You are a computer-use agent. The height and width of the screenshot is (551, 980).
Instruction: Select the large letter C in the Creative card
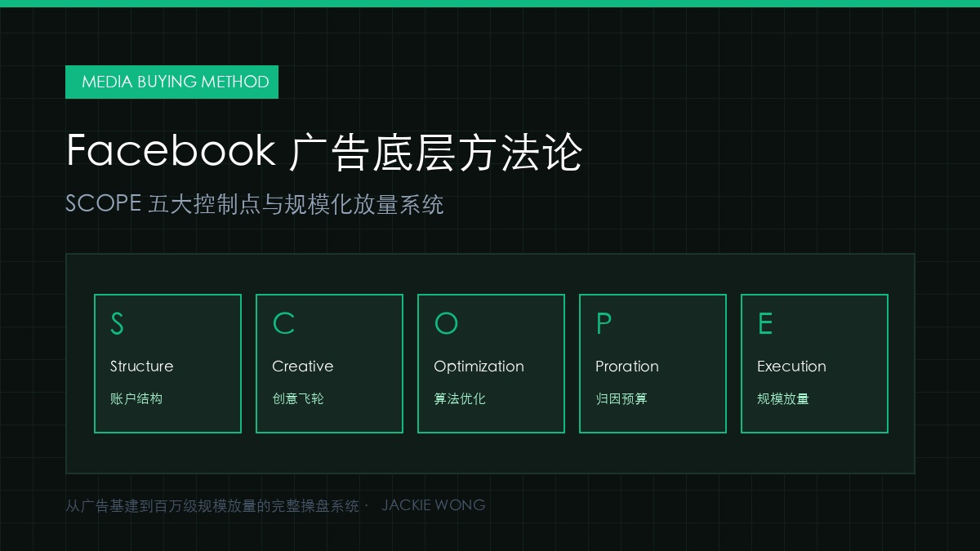pos(283,324)
